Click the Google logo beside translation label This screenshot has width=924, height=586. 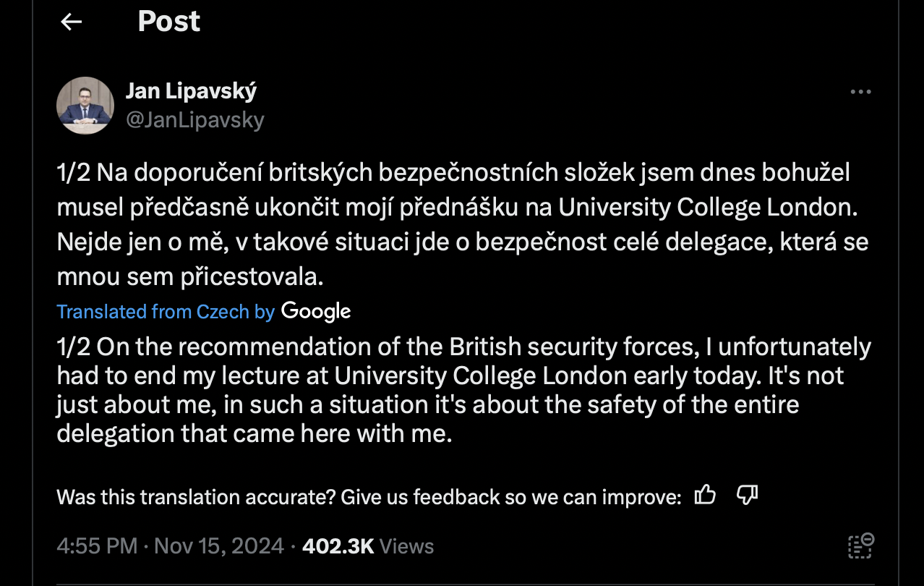(x=316, y=311)
